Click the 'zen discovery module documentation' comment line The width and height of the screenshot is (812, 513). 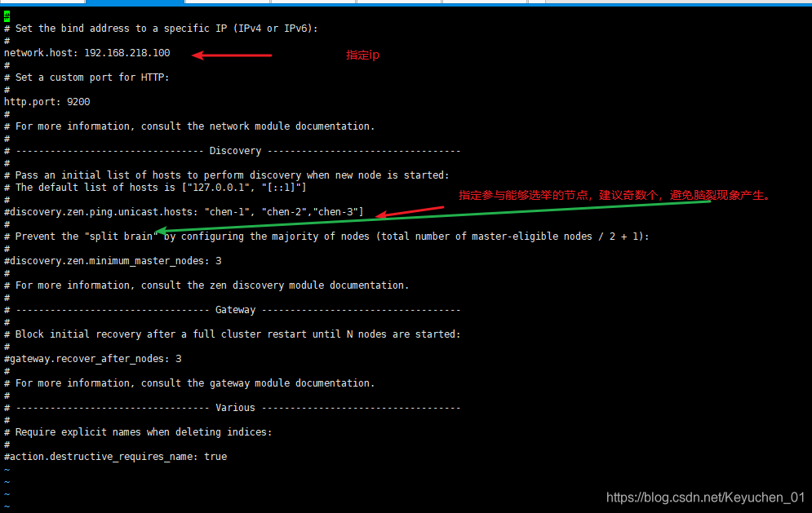[x=206, y=285]
